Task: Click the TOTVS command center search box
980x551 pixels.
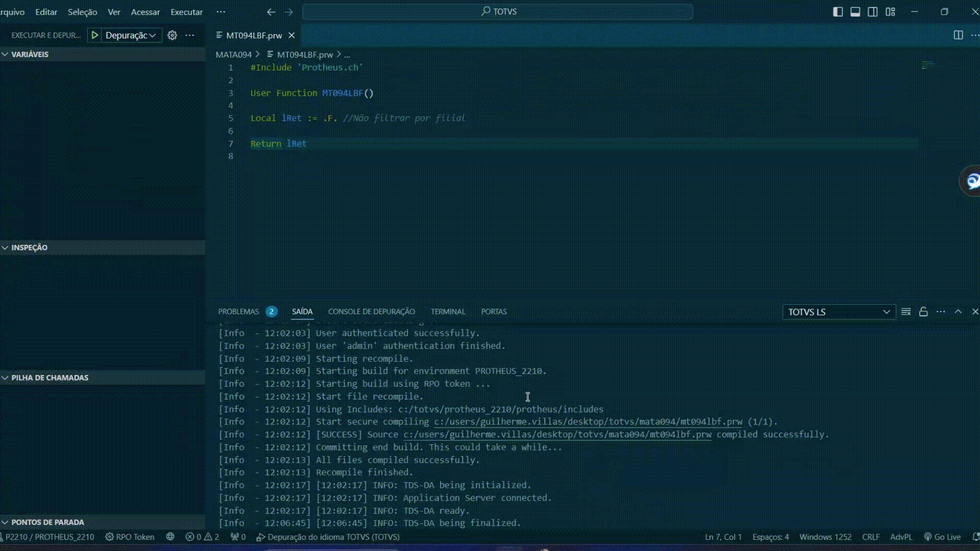Action: pyautogui.click(x=498, y=12)
